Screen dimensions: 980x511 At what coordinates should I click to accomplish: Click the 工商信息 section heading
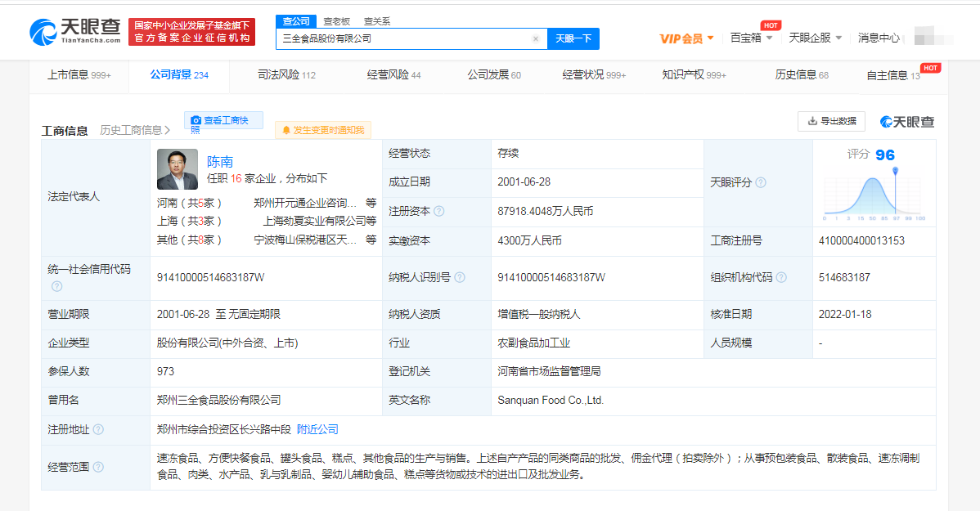(65, 131)
